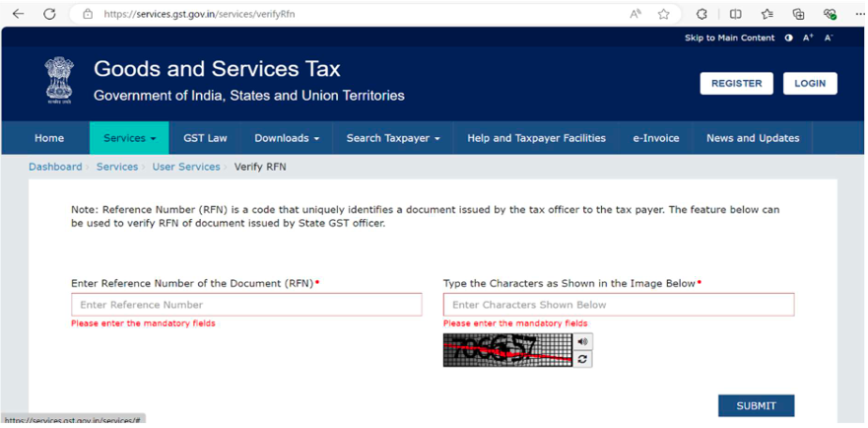Increase font size with A+ icon
Screen dimensions: 868x428
808,37
